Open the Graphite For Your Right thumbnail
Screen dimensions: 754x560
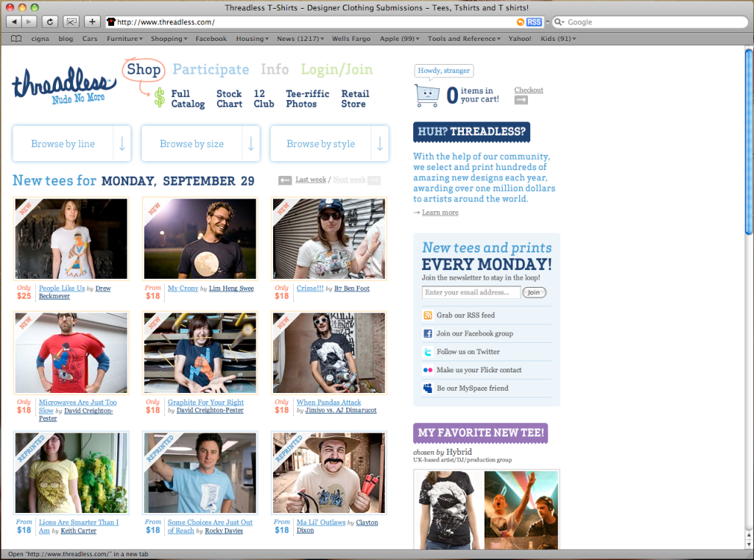click(200, 352)
